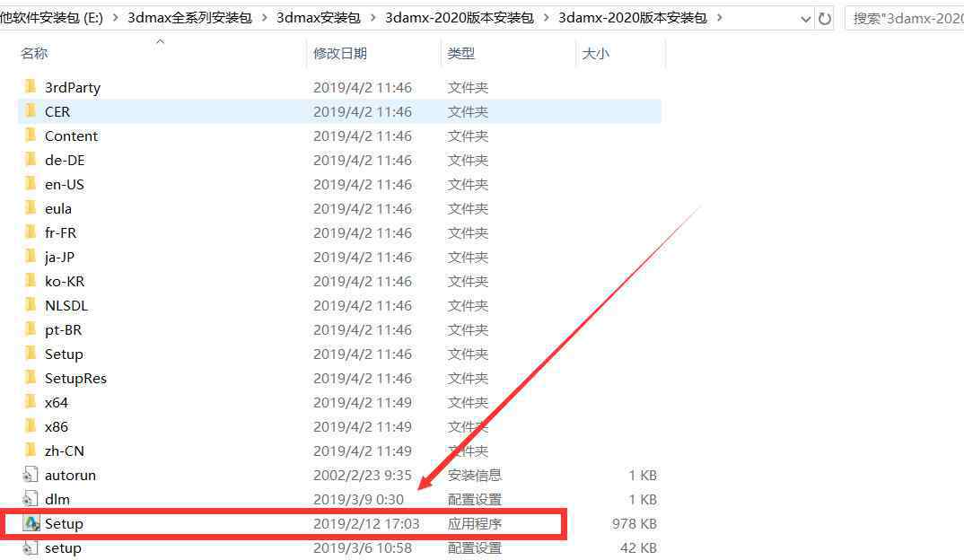Expand chevron after the last breadcrumb segment
This screenshot has width=964, height=560.
point(719,19)
